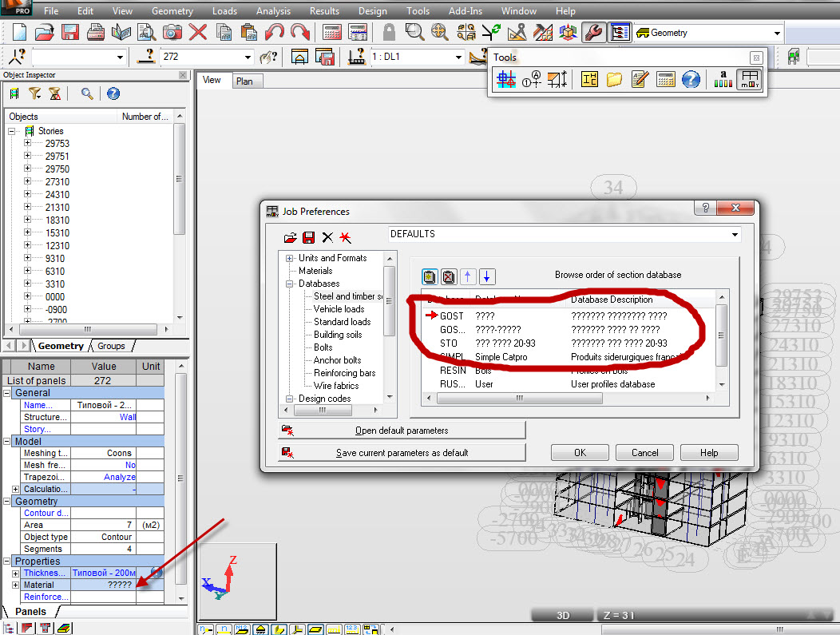
Task: Expand story 29753 in the object tree
Action: (x=27, y=144)
